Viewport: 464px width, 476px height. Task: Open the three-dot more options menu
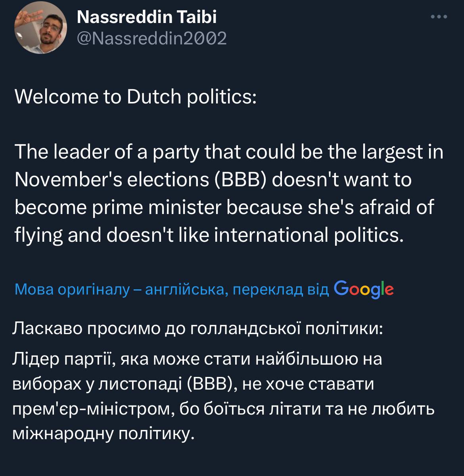click(x=439, y=17)
